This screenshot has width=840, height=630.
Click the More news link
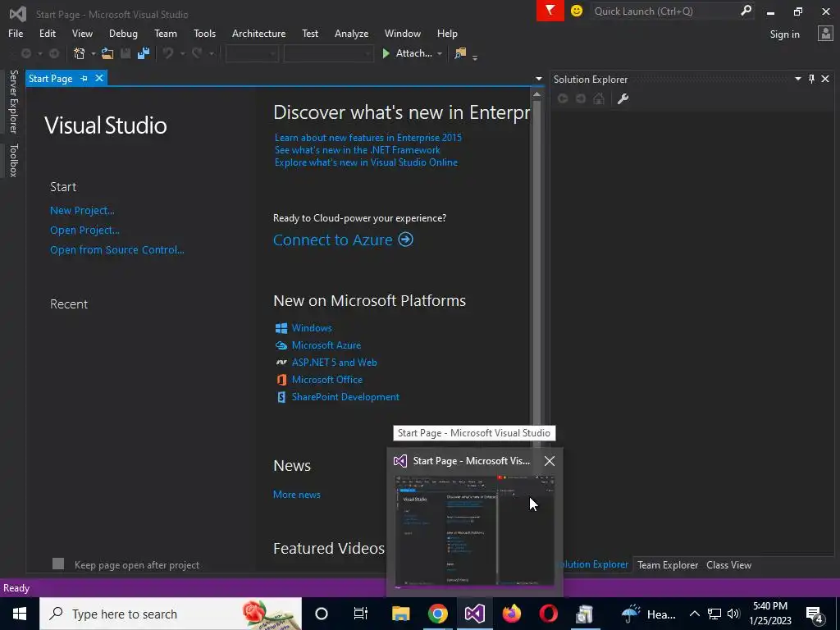coord(296,495)
